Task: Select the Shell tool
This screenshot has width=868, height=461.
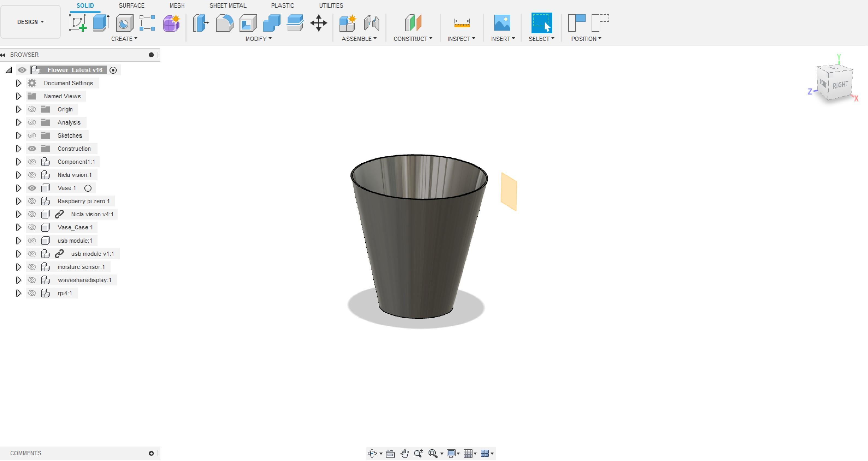Action: point(248,23)
